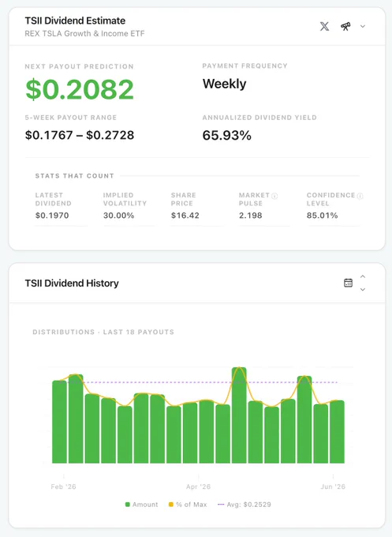392x537 pixels.
Task: Select the tallest bar in the chart
Action: pyautogui.click(x=239, y=415)
